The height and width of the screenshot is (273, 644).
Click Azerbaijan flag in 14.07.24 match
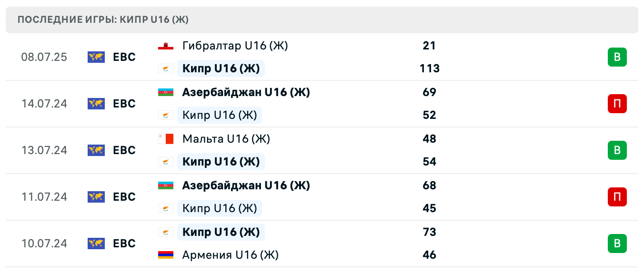[165, 92]
